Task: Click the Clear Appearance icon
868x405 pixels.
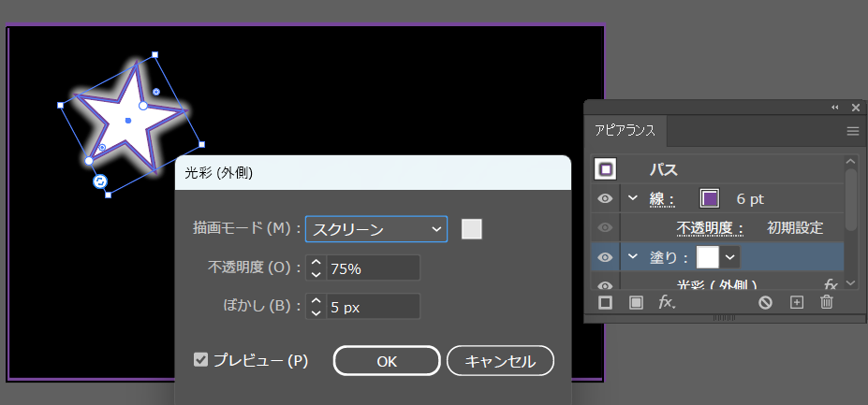Action: point(765,302)
